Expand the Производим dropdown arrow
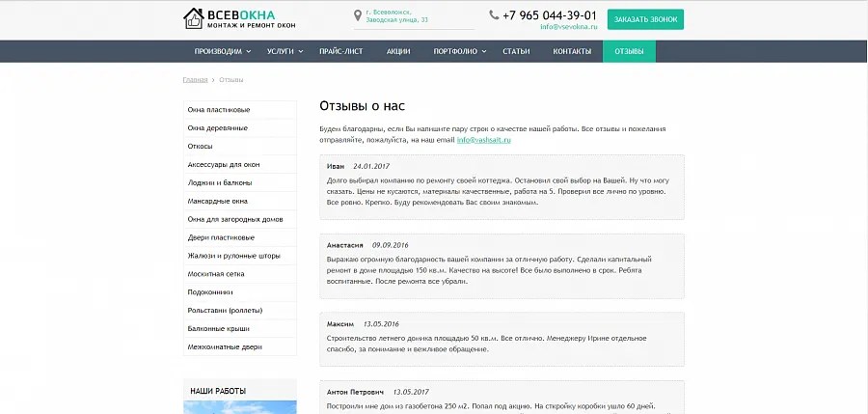The height and width of the screenshot is (414, 868). coord(248,51)
